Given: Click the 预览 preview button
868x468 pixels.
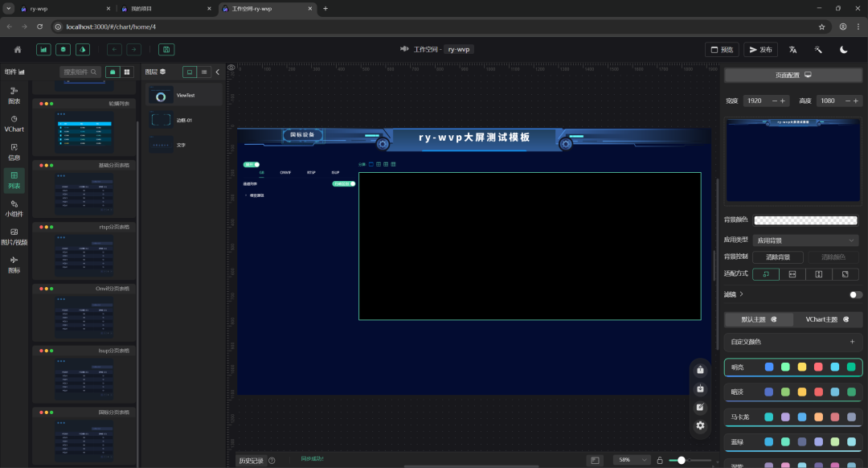Looking at the screenshot, I should 722,49.
